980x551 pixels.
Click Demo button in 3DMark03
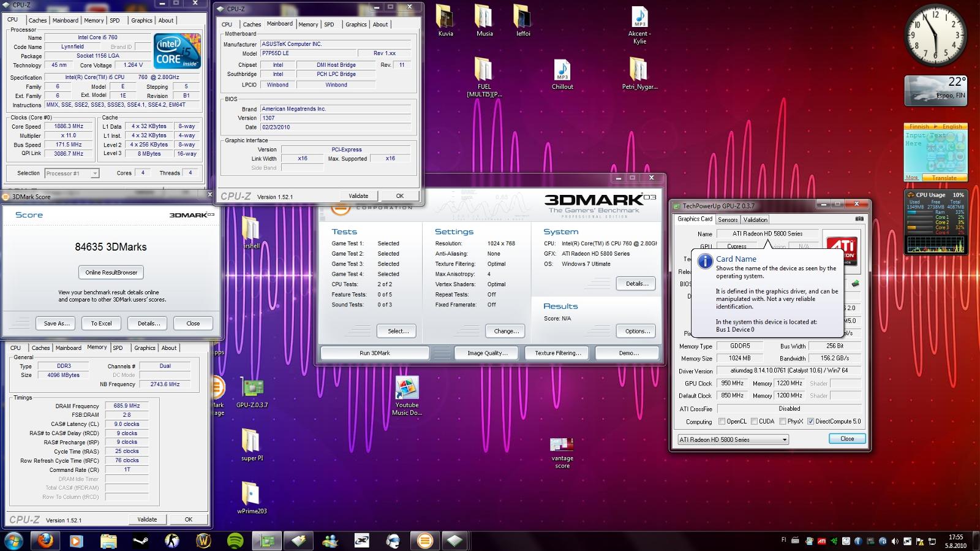coord(628,353)
